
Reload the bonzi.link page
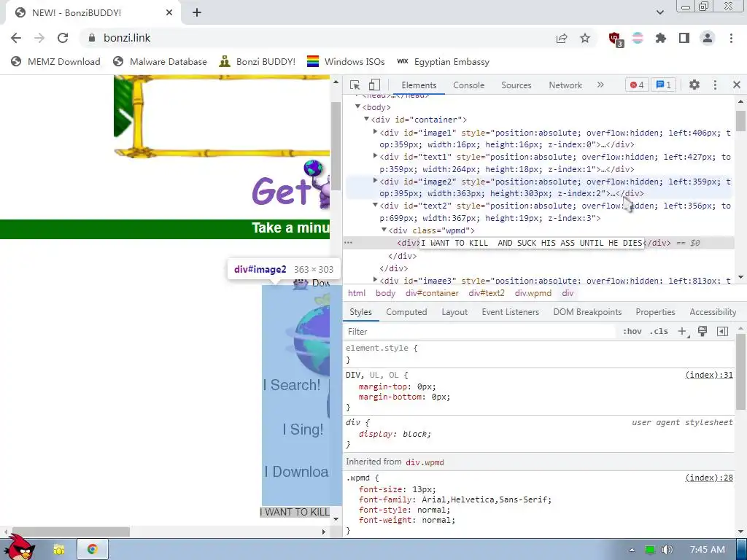[63, 38]
